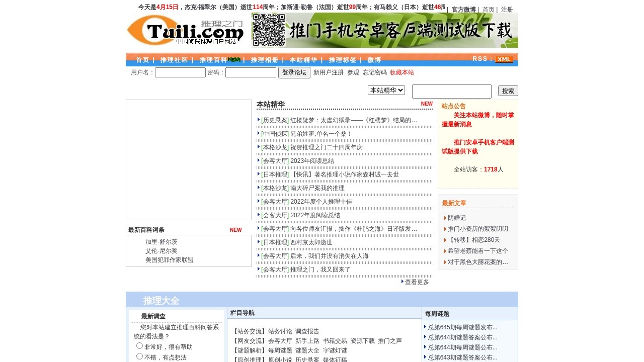
Task: Open the XML RSS feed icon
Action: [504, 59]
